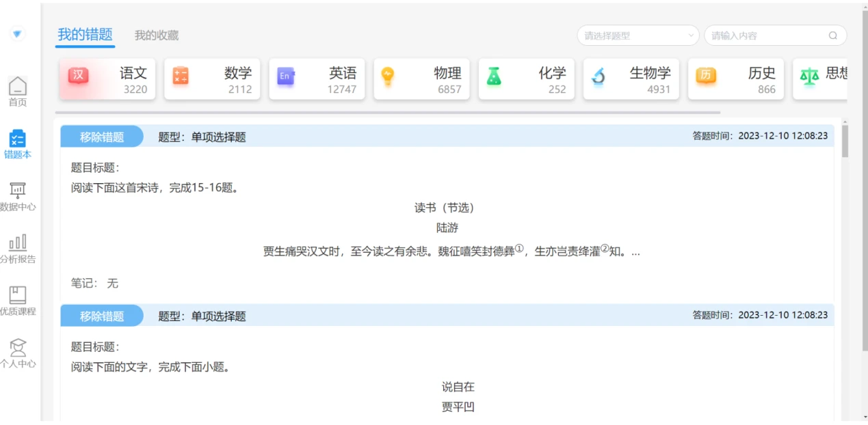The image size is (868, 425).
Task: Click the 笔记： 无 note line
Action: point(94,282)
